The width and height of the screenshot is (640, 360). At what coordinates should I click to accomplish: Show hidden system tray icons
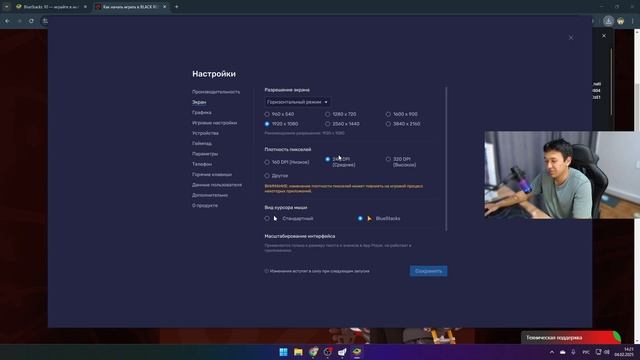tap(552, 352)
